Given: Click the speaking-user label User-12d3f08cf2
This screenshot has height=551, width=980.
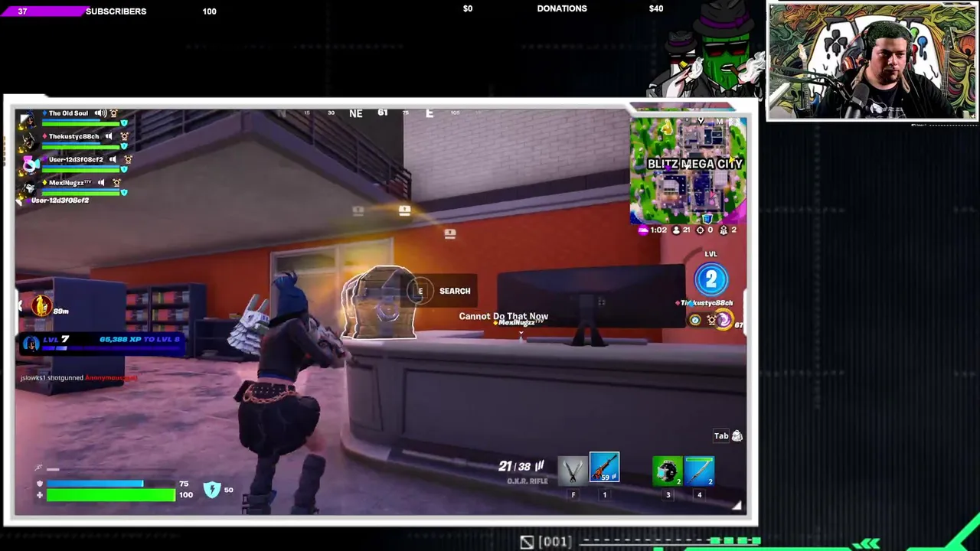Looking at the screenshot, I should click(60, 201).
